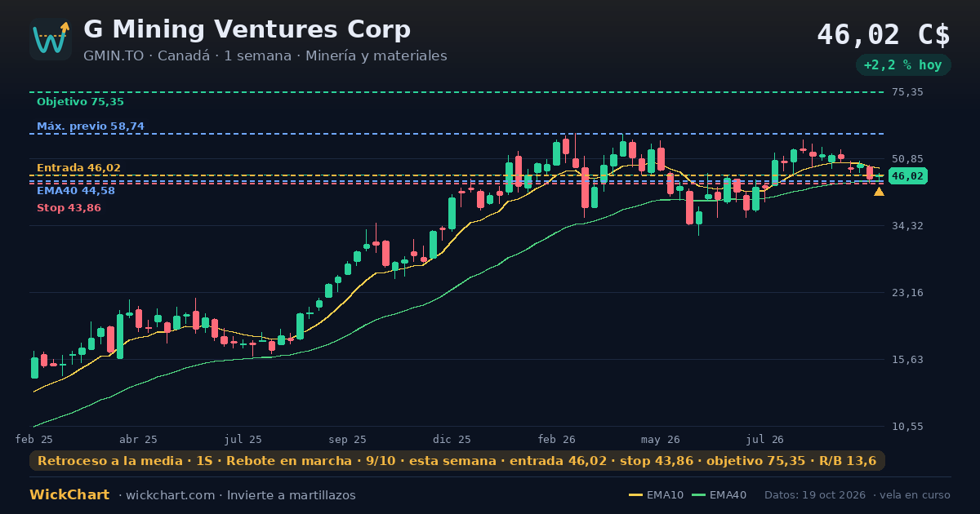Click the feb 25 date label
The width and height of the screenshot is (980, 514).
(x=34, y=439)
